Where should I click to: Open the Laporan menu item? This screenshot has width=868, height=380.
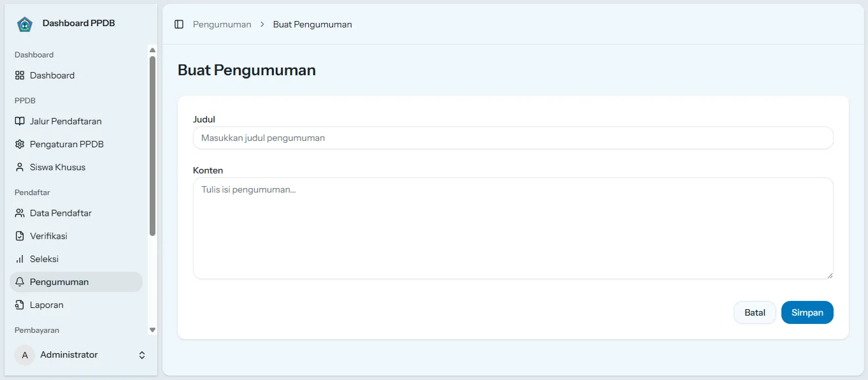76,305
